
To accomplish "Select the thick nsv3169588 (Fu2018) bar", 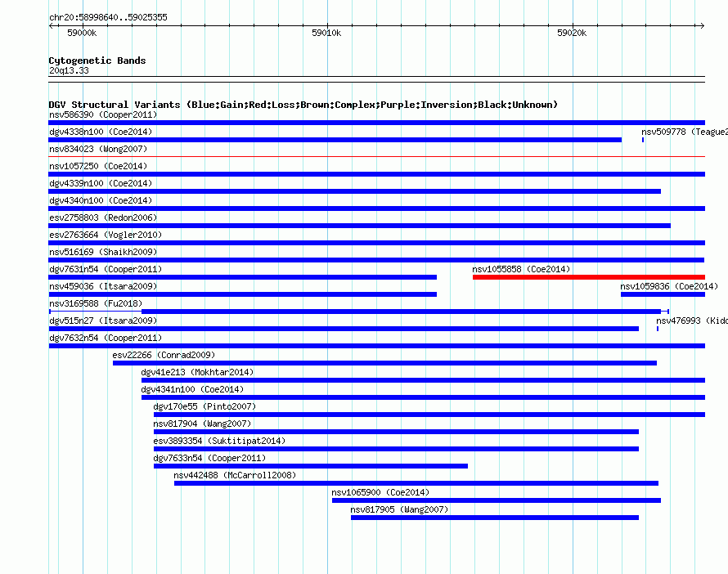I will 401,312.
